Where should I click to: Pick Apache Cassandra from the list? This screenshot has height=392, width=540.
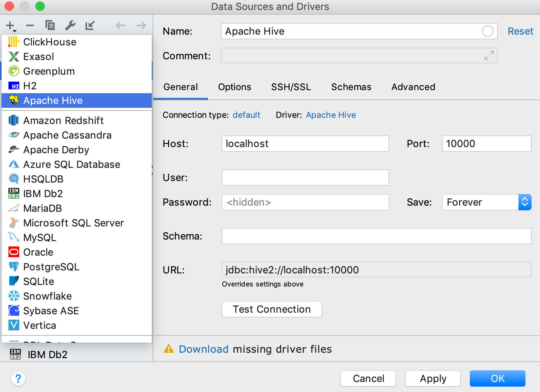pyautogui.click(x=77, y=135)
